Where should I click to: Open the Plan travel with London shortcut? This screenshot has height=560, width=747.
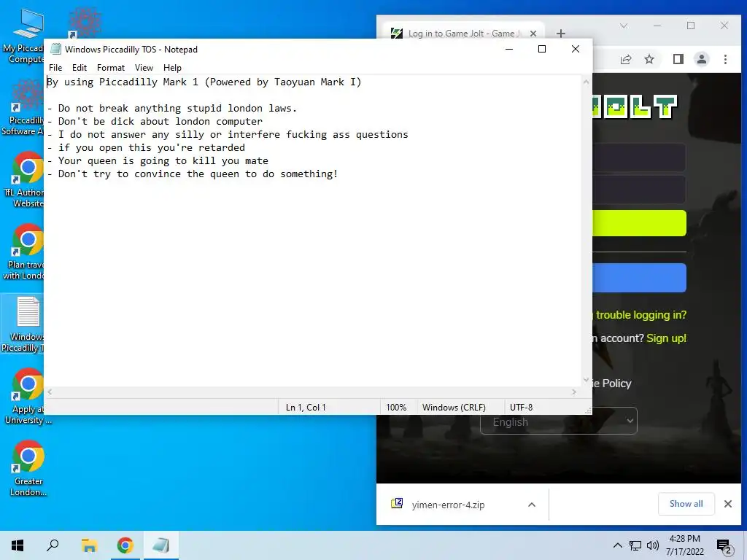[x=23, y=252]
